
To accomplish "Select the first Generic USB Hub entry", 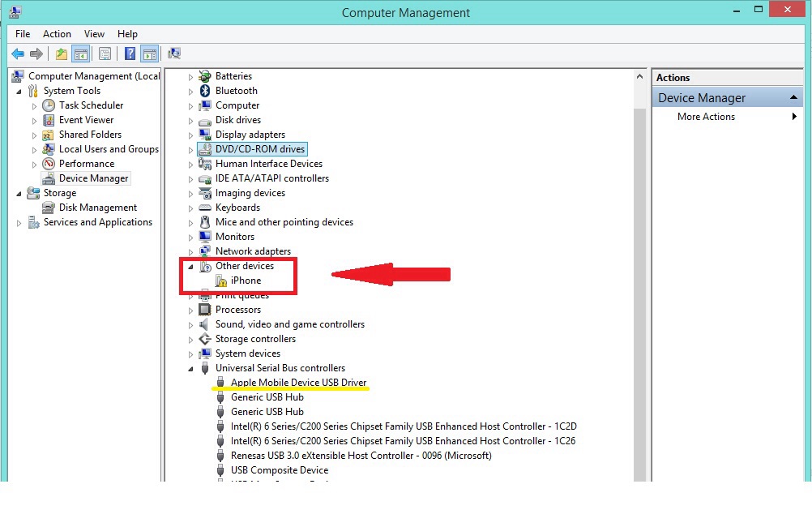I will coord(267,397).
